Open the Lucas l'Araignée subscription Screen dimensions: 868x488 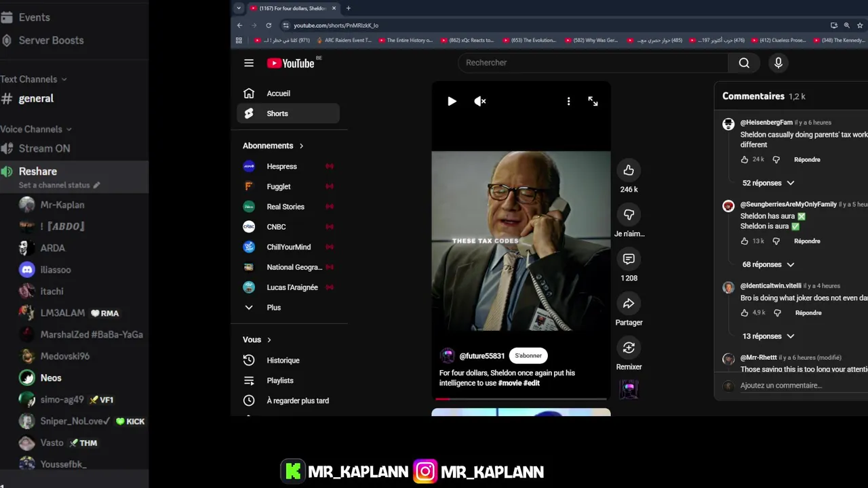[x=288, y=287]
